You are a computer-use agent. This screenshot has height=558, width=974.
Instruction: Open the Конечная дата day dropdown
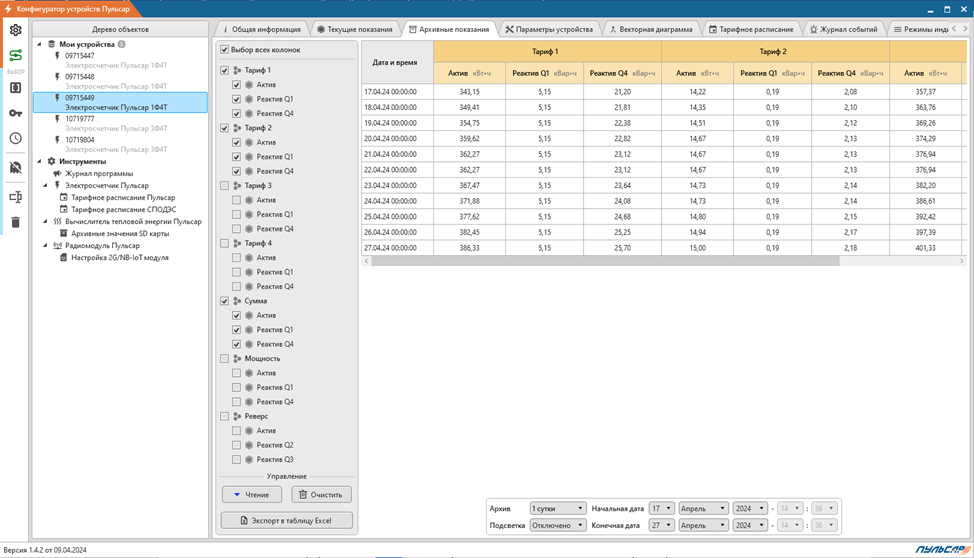[x=661, y=525]
